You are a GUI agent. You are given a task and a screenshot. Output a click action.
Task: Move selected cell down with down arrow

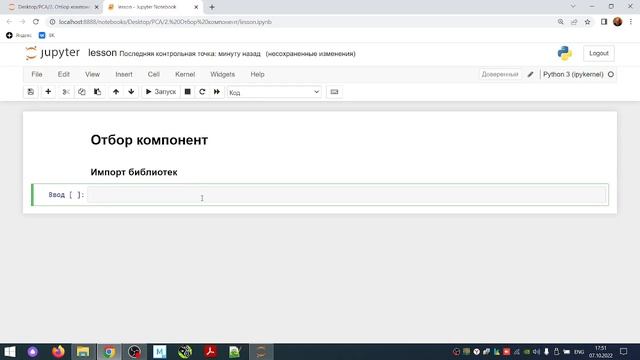pyautogui.click(x=131, y=92)
